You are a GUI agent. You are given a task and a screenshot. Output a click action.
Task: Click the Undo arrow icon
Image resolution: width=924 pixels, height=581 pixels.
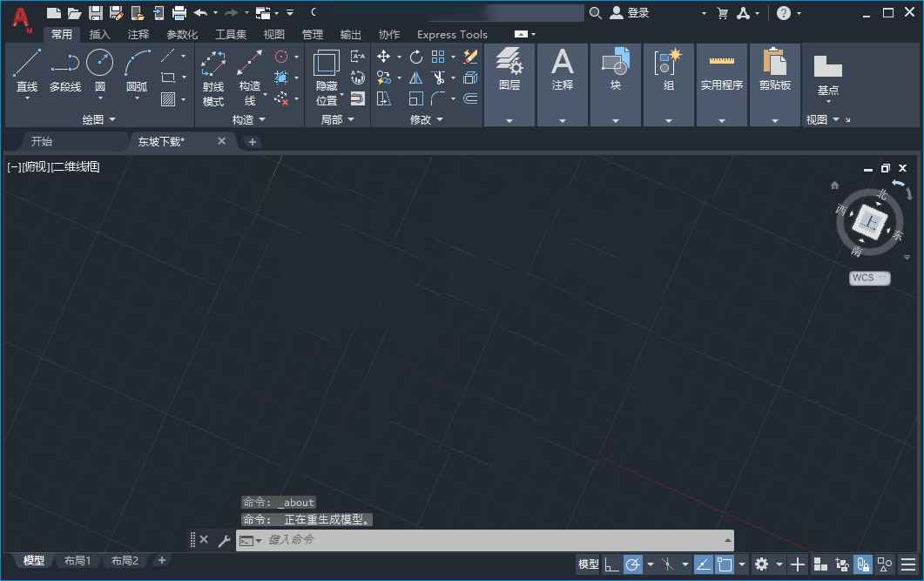pos(200,12)
